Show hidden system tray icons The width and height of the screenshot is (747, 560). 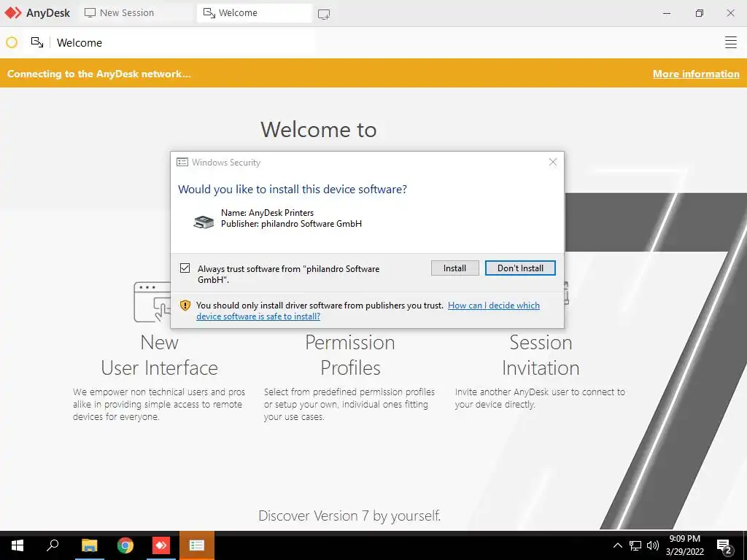[x=617, y=545]
